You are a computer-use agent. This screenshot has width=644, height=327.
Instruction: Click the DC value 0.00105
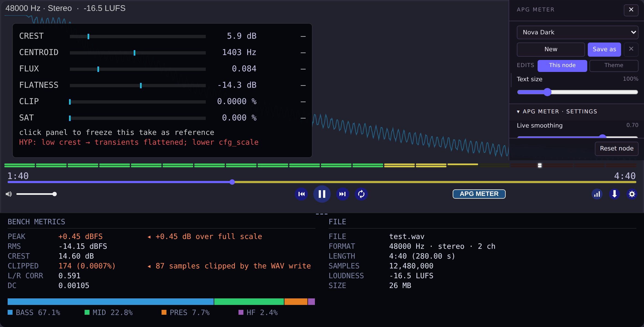74,286
